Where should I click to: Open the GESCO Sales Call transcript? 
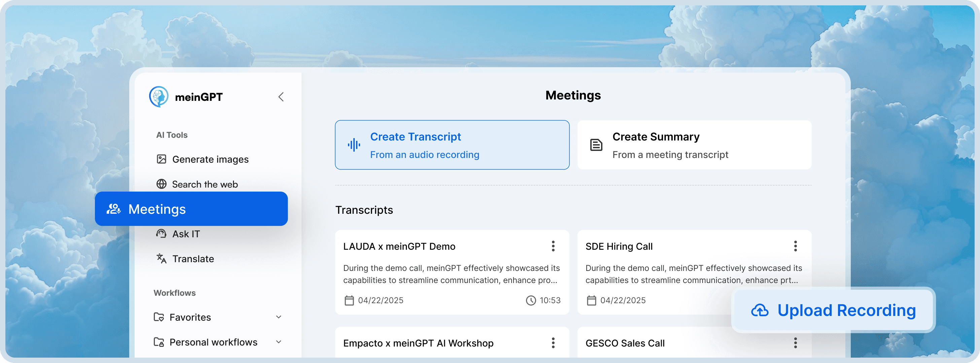pos(625,343)
